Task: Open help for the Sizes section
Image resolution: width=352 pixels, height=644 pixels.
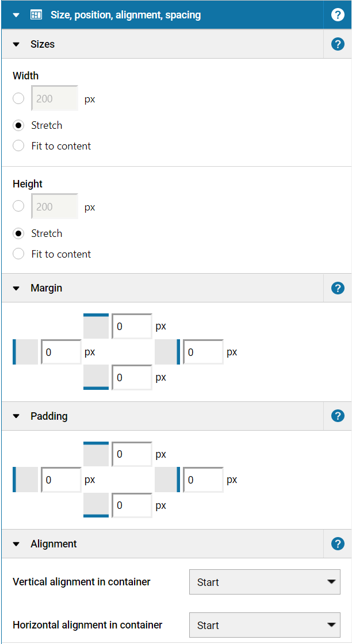Action: (x=338, y=44)
